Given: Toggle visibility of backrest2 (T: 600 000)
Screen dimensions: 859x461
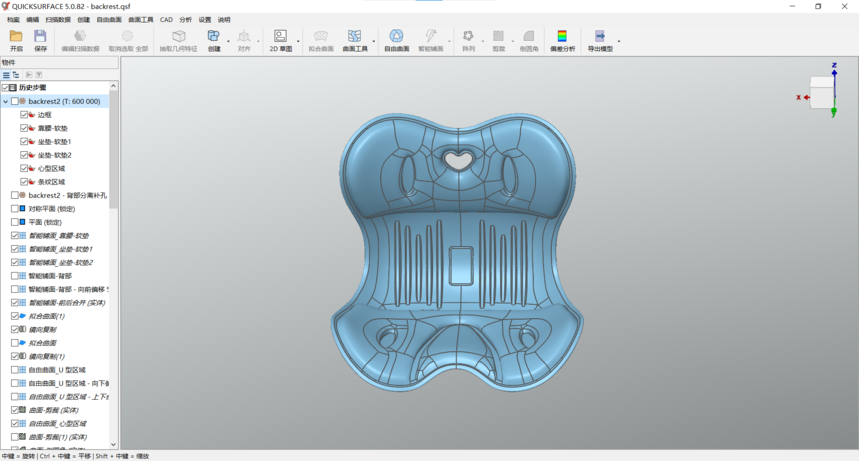Looking at the screenshot, I should coord(15,101).
